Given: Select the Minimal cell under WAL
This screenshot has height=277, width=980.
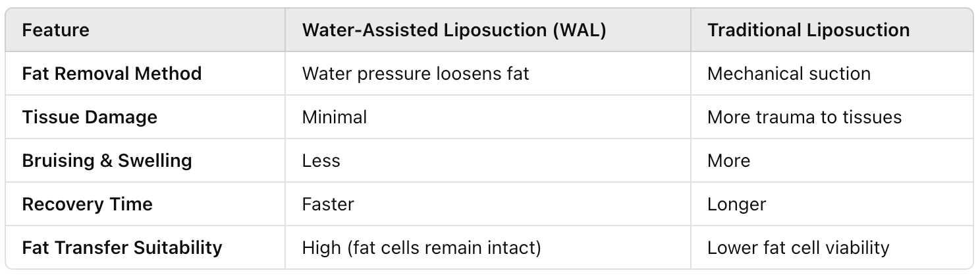Looking at the screenshot, I should 335,117.
